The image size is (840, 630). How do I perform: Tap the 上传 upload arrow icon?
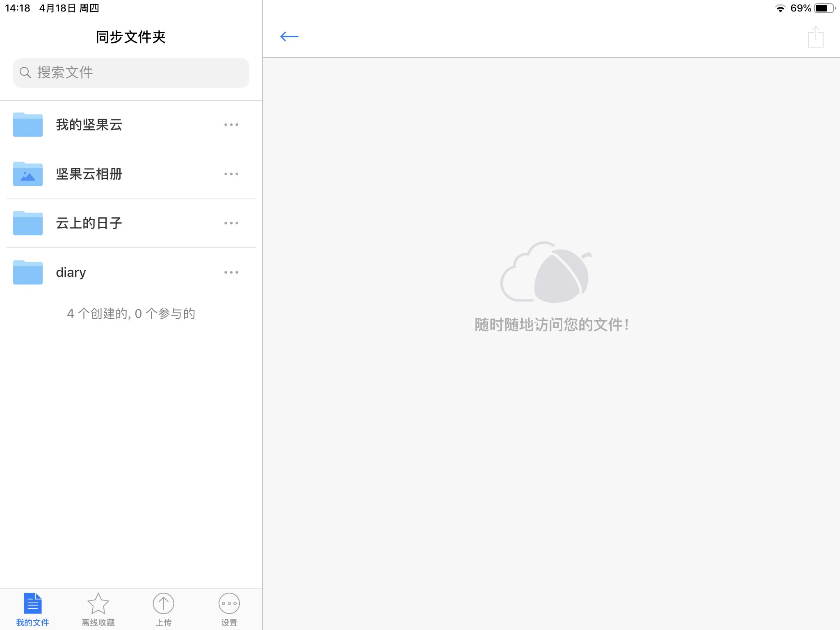164,603
